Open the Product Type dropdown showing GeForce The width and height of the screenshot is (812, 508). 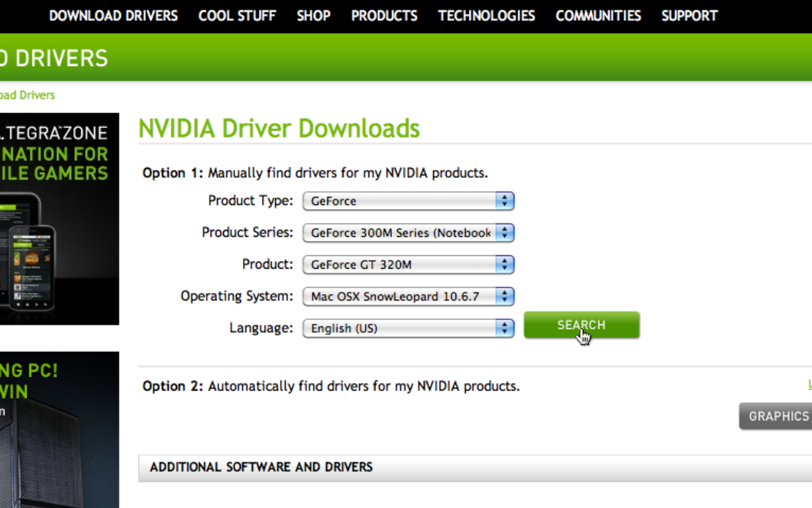[x=409, y=201]
